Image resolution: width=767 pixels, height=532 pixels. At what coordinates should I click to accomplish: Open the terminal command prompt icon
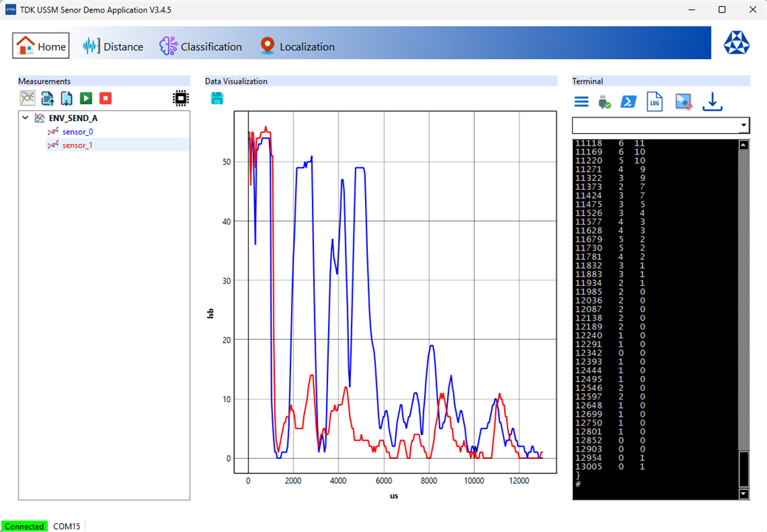tap(629, 102)
